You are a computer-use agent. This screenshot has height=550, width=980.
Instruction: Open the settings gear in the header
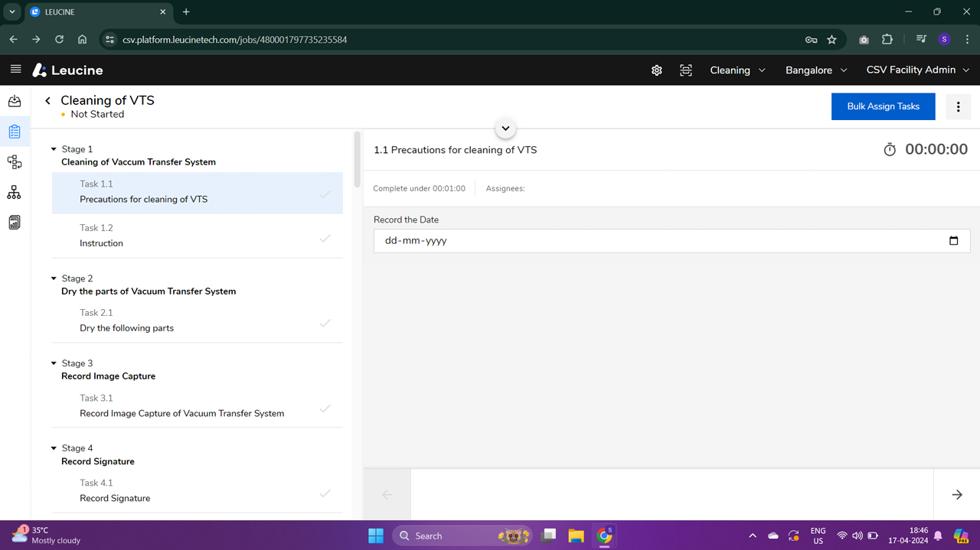tap(657, 70)
